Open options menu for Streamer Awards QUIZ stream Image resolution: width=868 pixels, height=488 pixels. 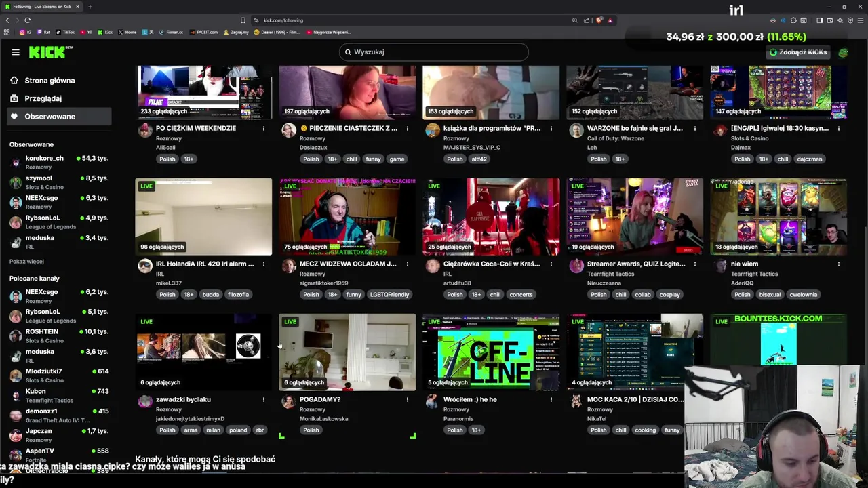pos(695,264)
